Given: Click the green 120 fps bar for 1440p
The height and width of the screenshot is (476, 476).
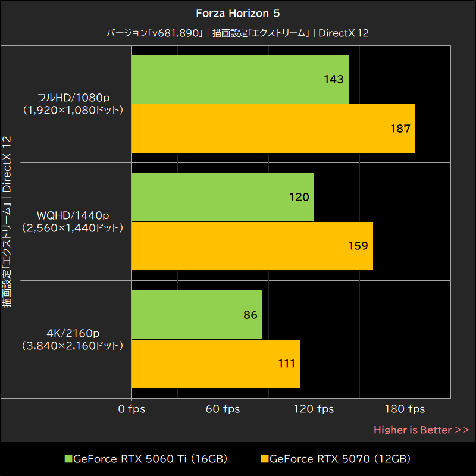Looking at the screenshot, I should [x=223, y=197].
